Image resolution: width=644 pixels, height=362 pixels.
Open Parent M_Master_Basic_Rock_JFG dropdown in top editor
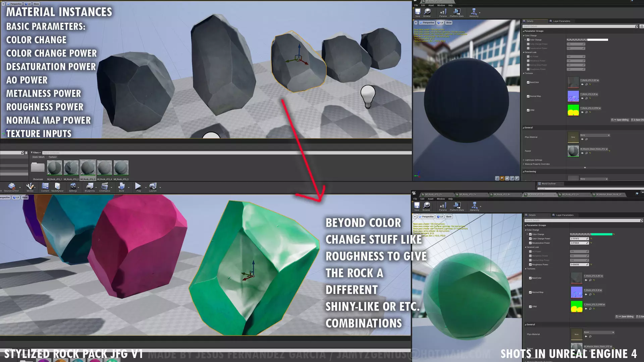(x=594, y=149)
